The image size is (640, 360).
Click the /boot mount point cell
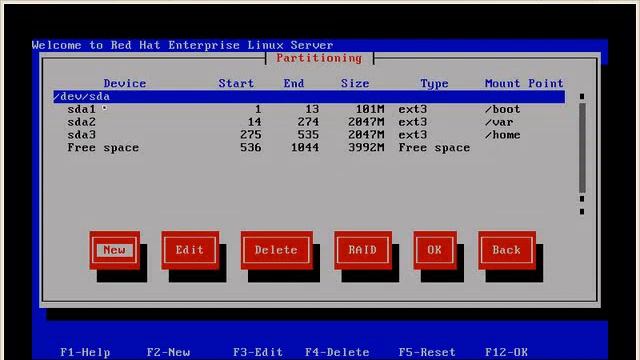pyautogui.click(x=502, y=109)
